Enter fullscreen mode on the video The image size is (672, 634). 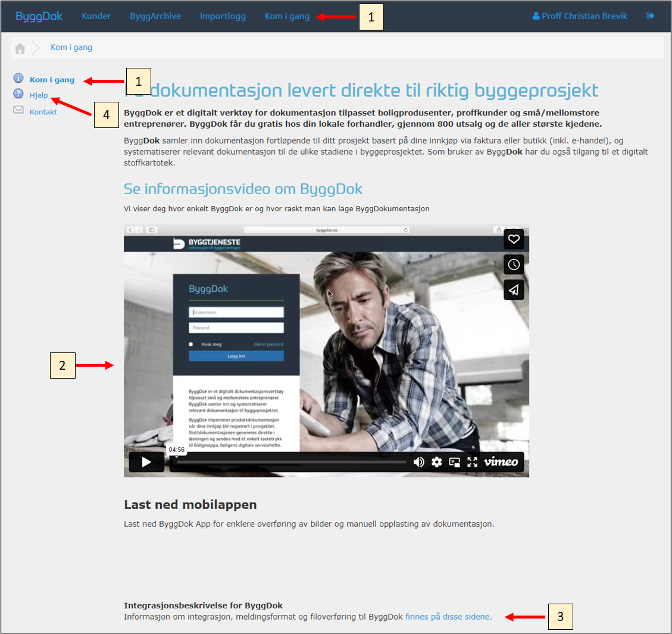[473, 462]
